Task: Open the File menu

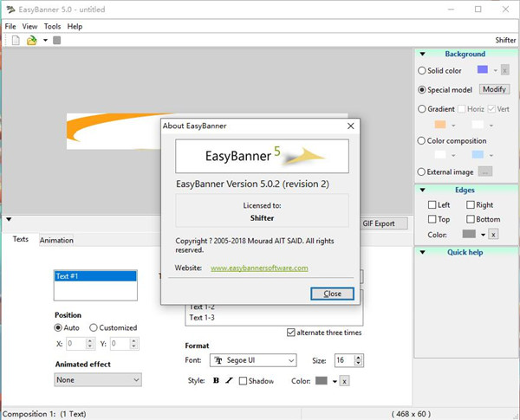Action: pyautogui.click(x=10, y=27)
